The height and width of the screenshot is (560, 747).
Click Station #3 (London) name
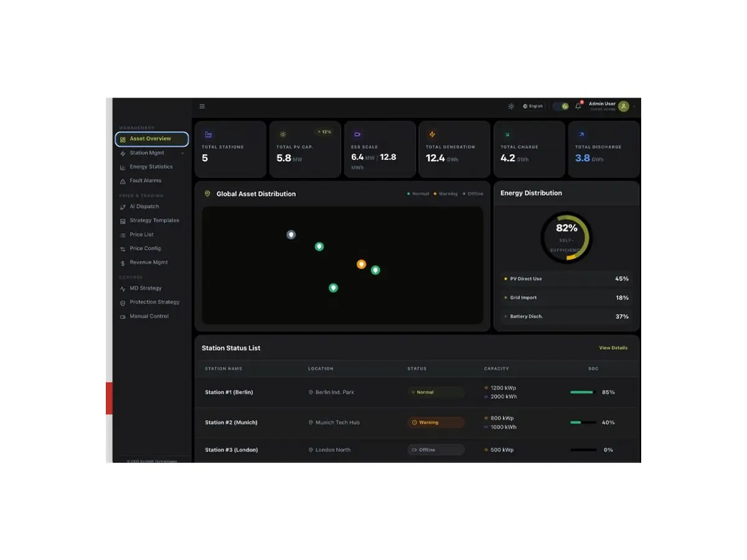click(x=231, y=450)
